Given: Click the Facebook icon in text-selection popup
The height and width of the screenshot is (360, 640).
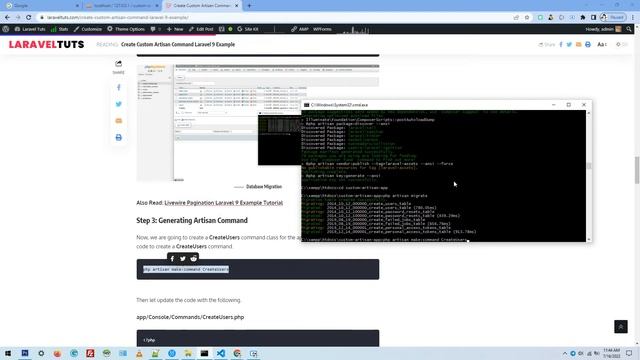Looking at the screenshot, I should click(172, 258).
